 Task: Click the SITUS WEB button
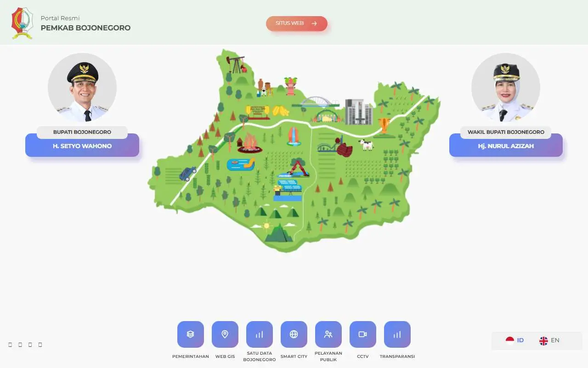click(297, 23)
